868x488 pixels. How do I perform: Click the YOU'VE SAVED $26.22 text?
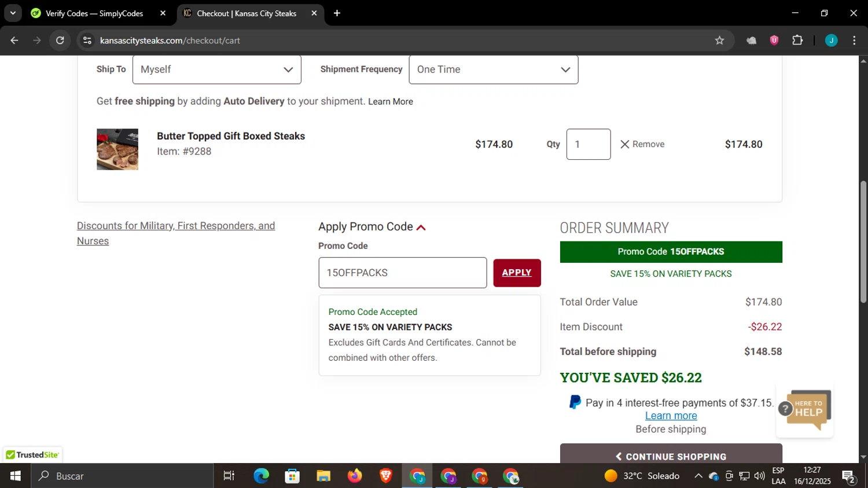631,378
